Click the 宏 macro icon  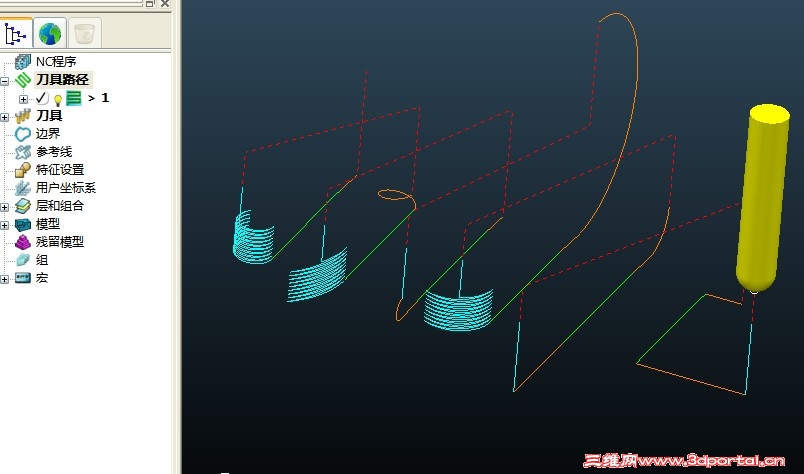[23, 278]
